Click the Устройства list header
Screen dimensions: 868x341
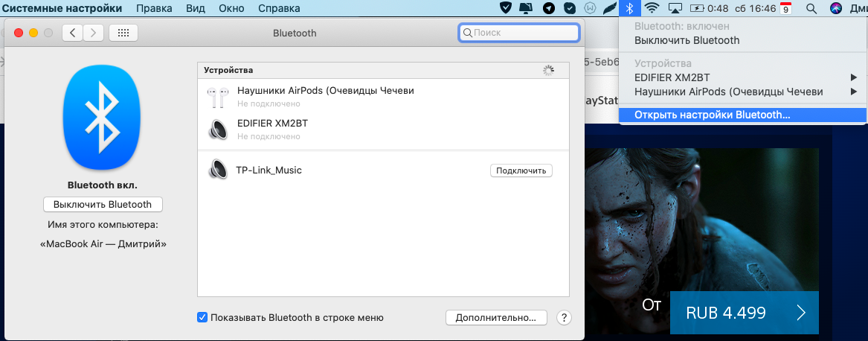383,71
